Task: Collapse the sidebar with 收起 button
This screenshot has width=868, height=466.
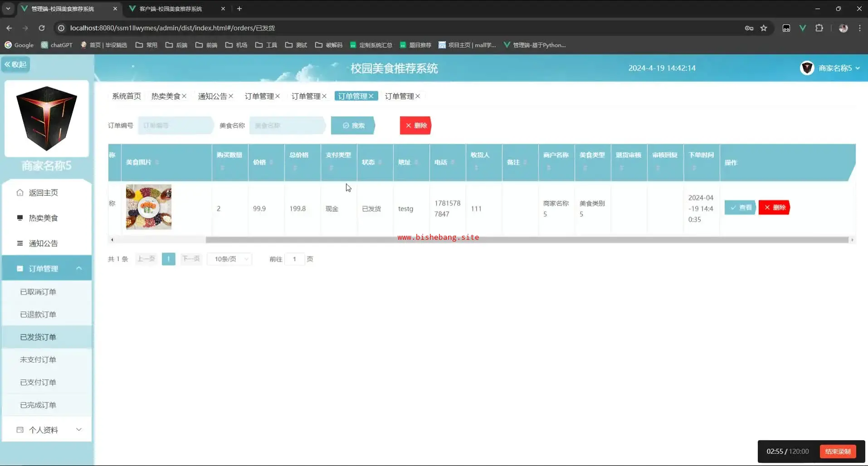Action: (x=15, y=64)
